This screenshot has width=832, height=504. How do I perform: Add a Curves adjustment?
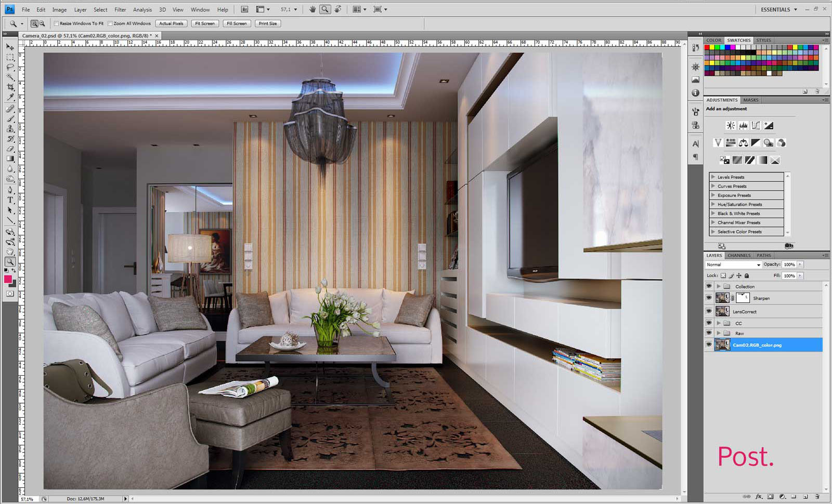[756, 125]
